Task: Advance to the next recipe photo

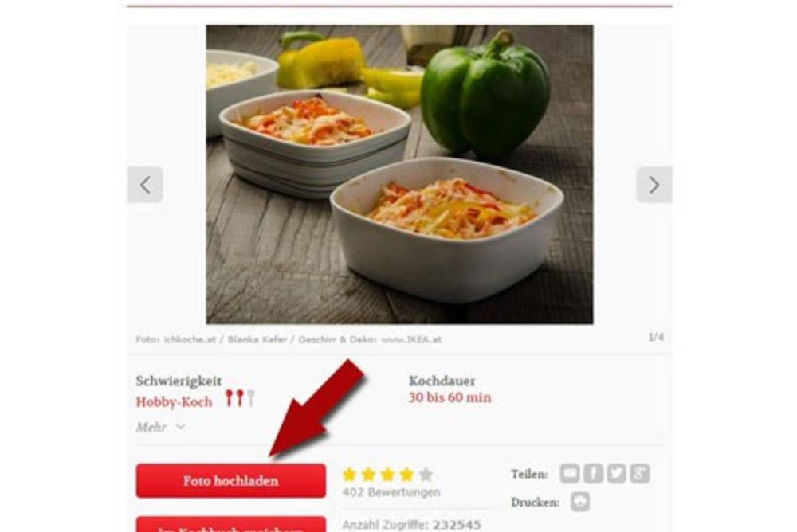Action: (x=654, y=185)
